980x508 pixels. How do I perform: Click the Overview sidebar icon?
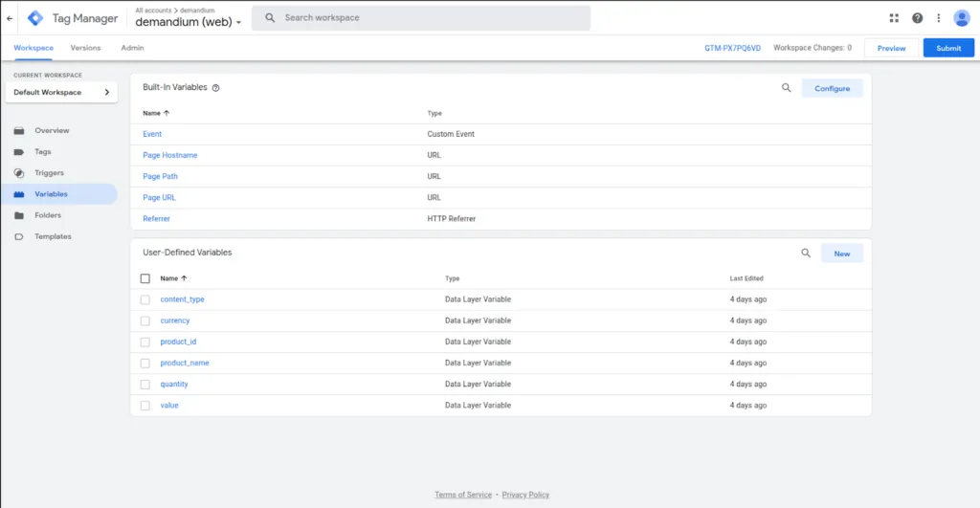coord(19,131)
